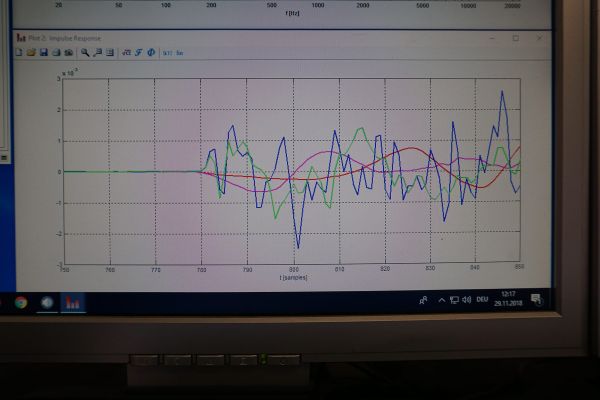Screen dimensions: 600x400
Task: Print the Impulse Response plot
Action: point(56,52)
